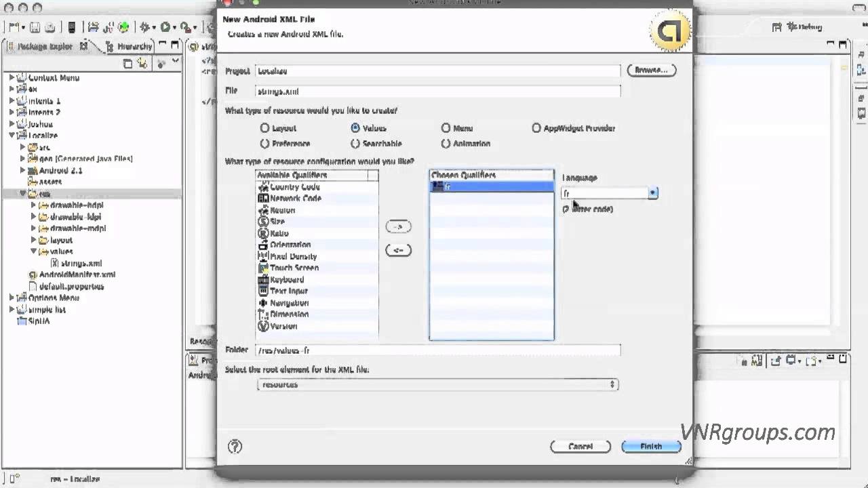The width and height of the screenshot is (868, 488).
Task: Open the dialog help icon
Action: coord(235,447)
